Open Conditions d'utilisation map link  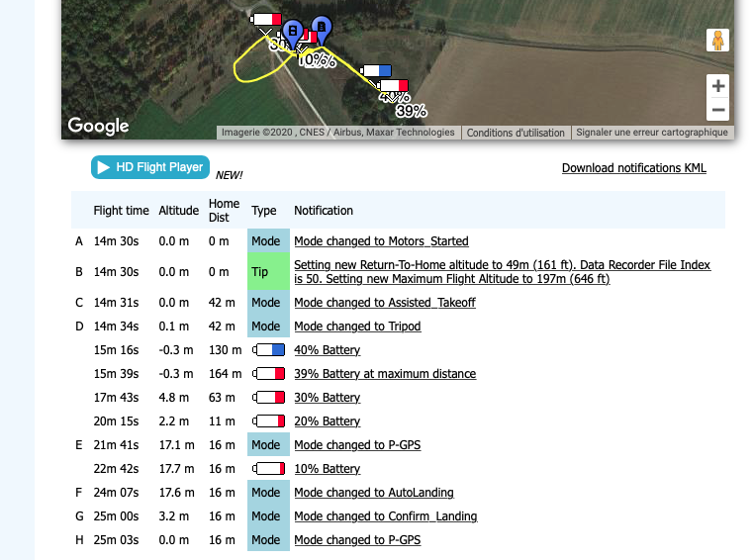coord(516,133)
